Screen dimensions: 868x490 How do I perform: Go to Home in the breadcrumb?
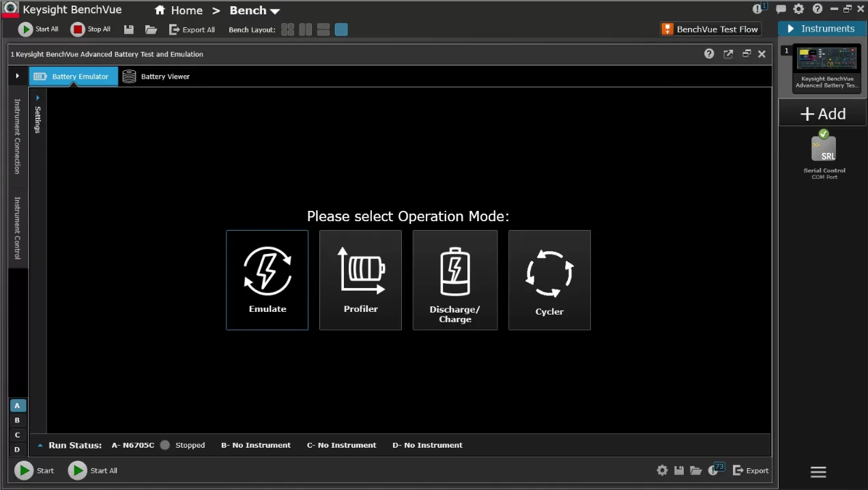179,10
